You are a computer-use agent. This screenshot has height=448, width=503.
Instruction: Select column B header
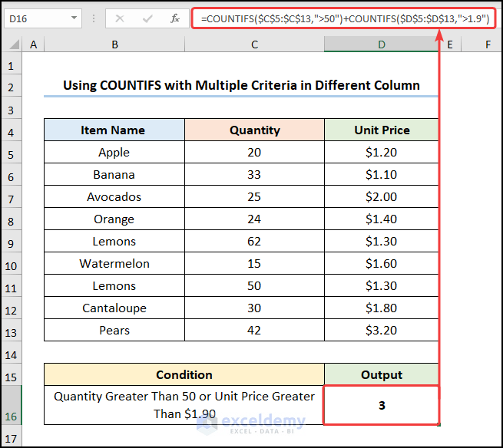pos(114,44)
